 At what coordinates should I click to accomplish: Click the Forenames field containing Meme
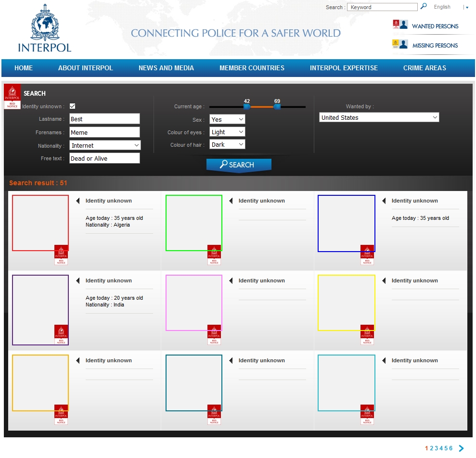(x=105, y=132)
